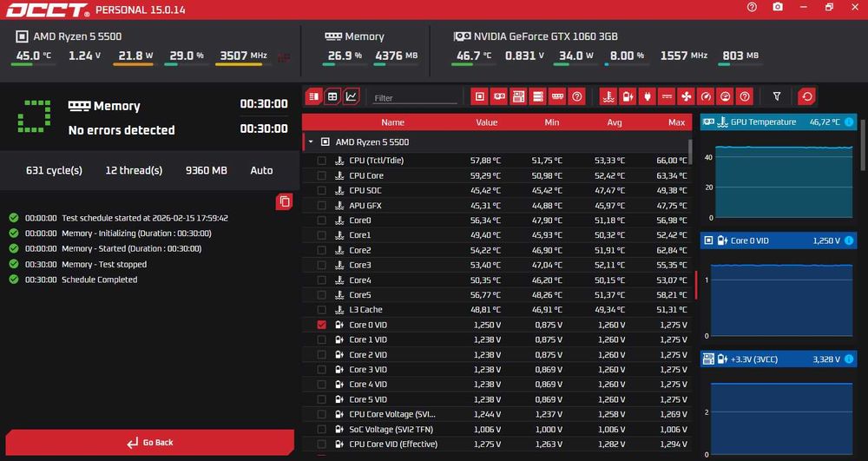Open info for the GPU Temperature graph

click(849, 122)
